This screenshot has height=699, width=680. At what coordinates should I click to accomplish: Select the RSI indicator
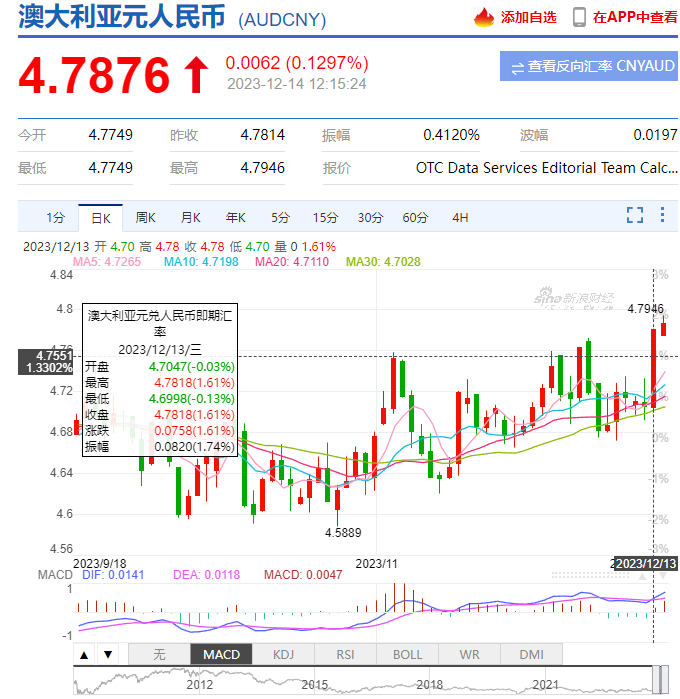click(345, 655)
